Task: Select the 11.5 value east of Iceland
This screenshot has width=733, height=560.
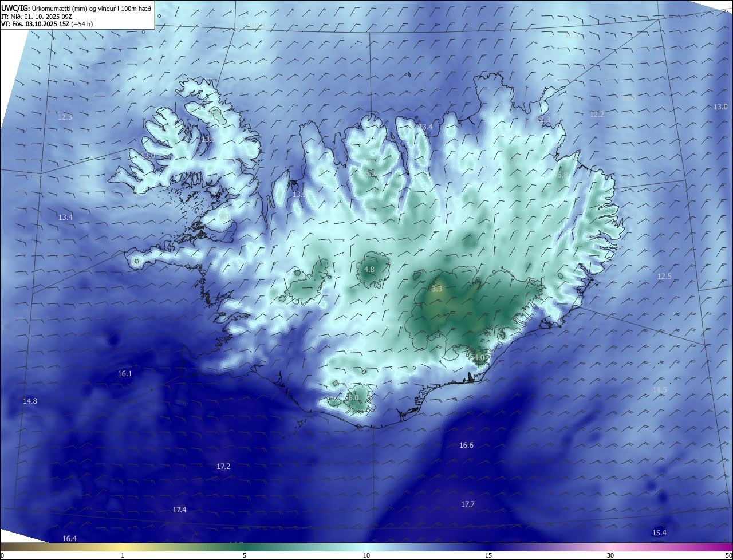Action: click(660, 389)
